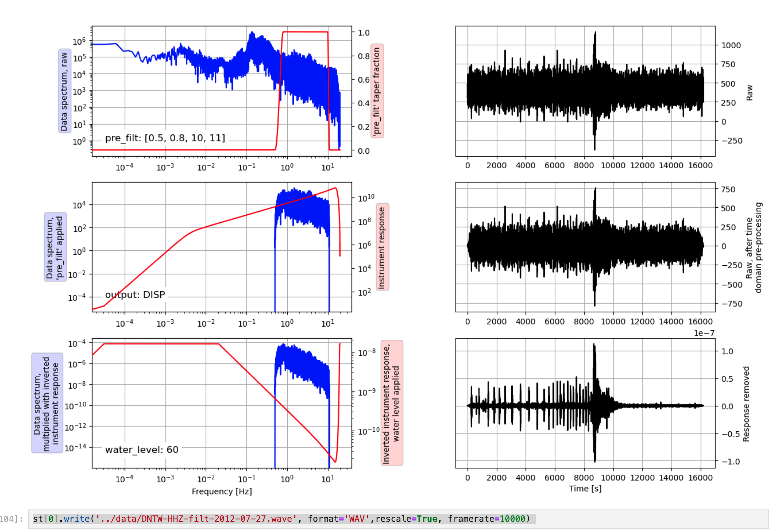The width and height of the screenshot is (774, 532).
Task: Click the raw time series waveform plot
Action: (585, 91)
